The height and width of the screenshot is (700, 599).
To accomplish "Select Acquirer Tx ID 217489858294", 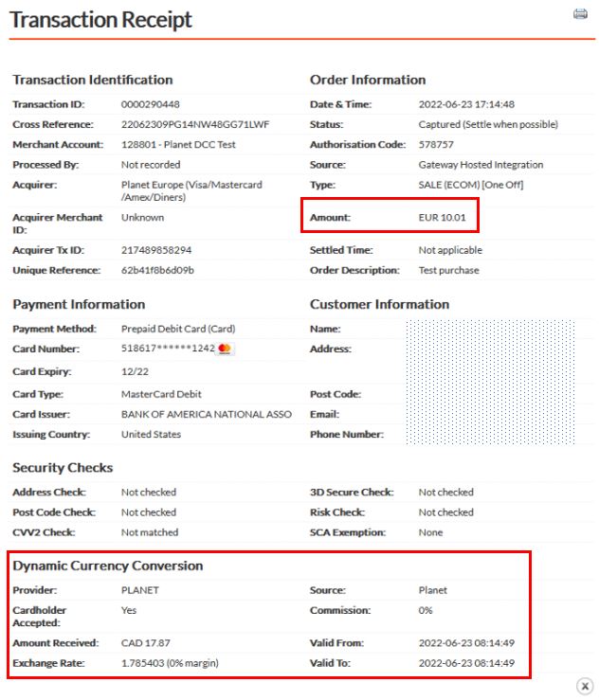I will pyautogui.click(x=156, y=250).
